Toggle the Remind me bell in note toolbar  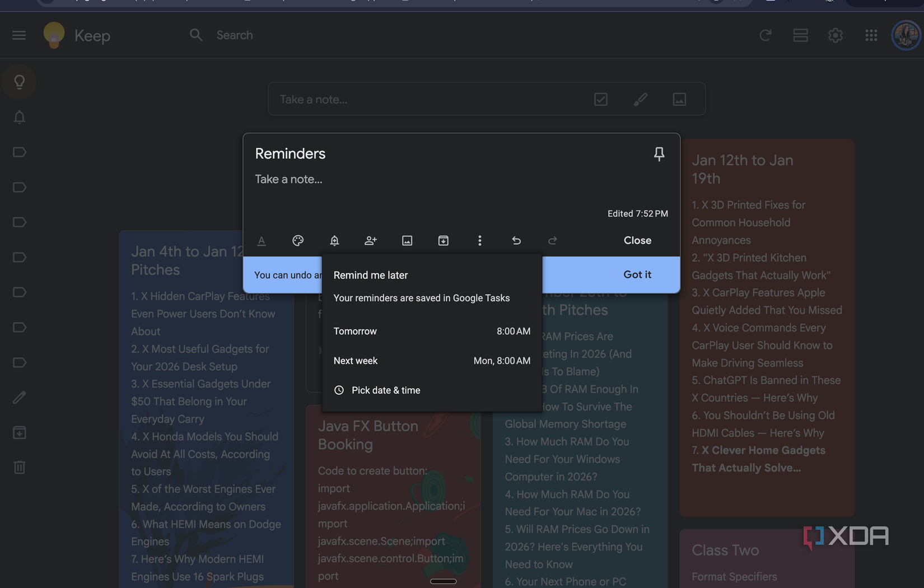pyautogui.click(x=334, y=241)
